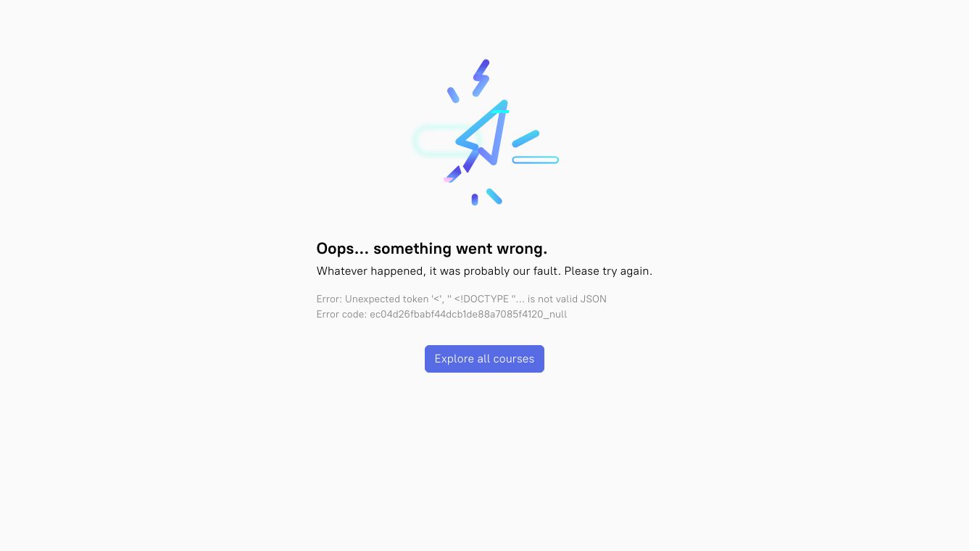Click the blue slanted dash at illustration bottom
Image resolution: width=980 pixels, height=551 pixels.
[494, 196]
